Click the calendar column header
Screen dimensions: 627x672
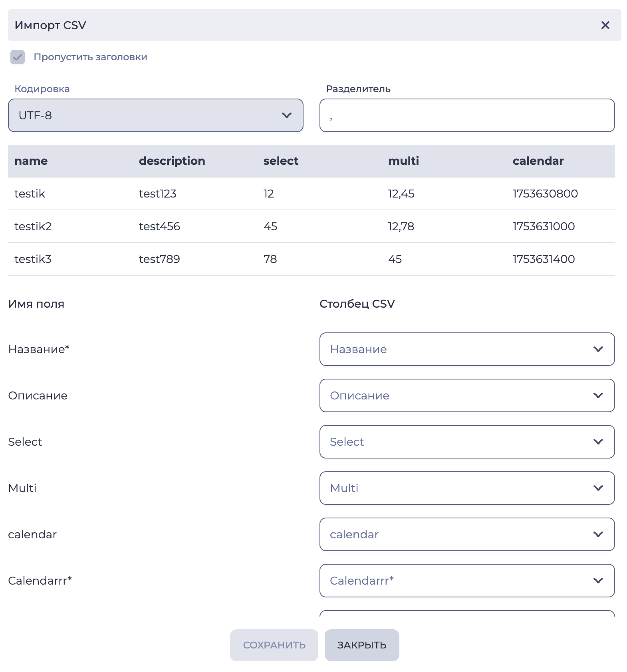pyautogui.click(x=538, y=161)
